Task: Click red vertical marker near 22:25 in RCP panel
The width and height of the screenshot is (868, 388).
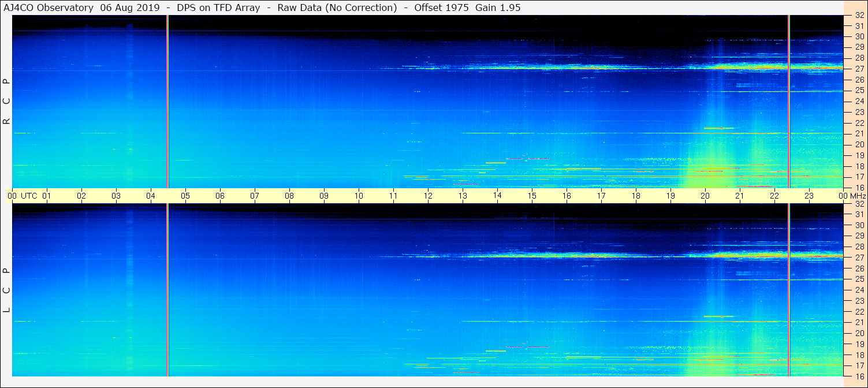Action: click(789, 102)
